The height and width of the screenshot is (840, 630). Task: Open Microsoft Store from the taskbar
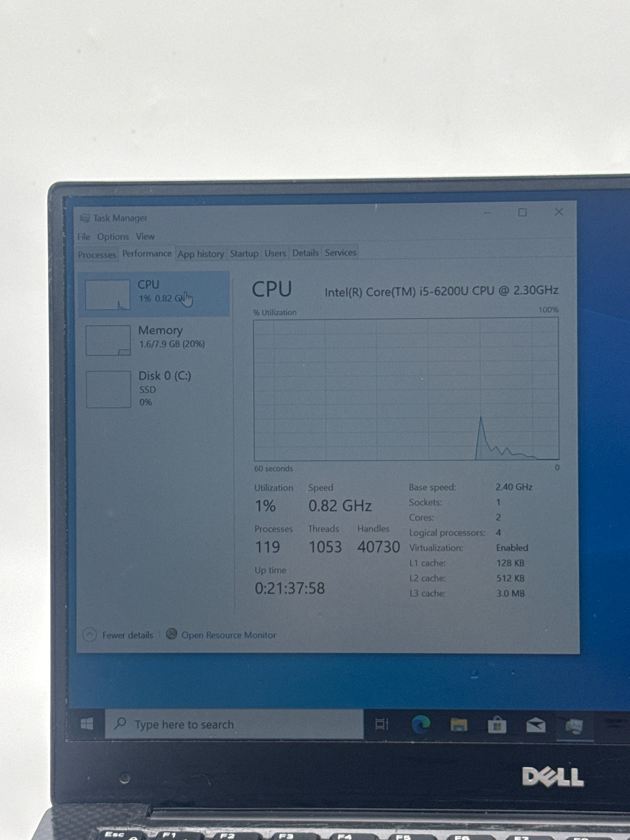click(497, 726)
